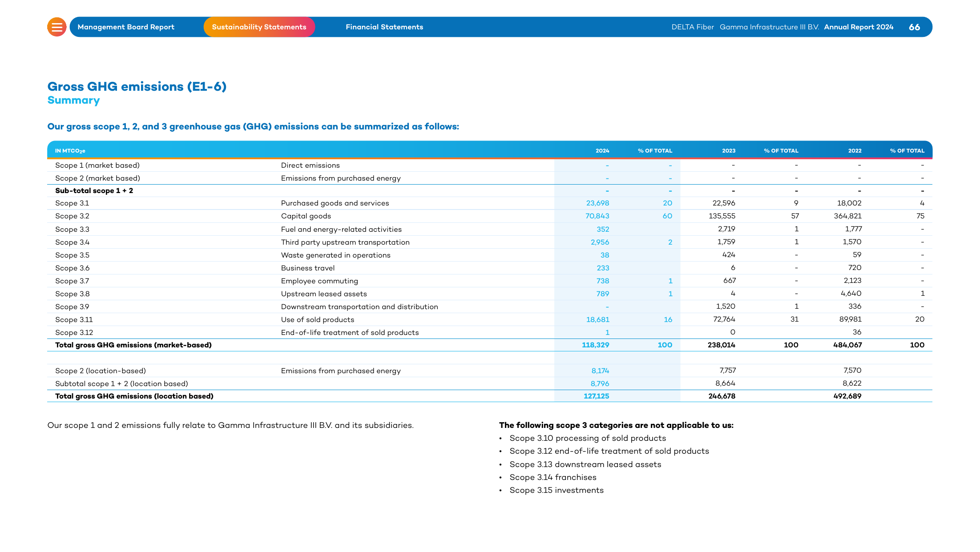Click Third party upstream transportation cell

click(345, 242)
